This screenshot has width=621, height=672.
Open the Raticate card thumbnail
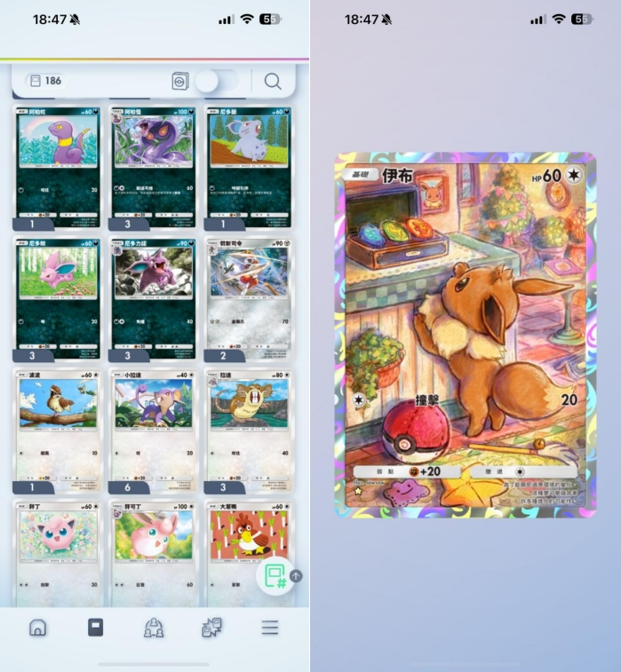click(249, 431)
